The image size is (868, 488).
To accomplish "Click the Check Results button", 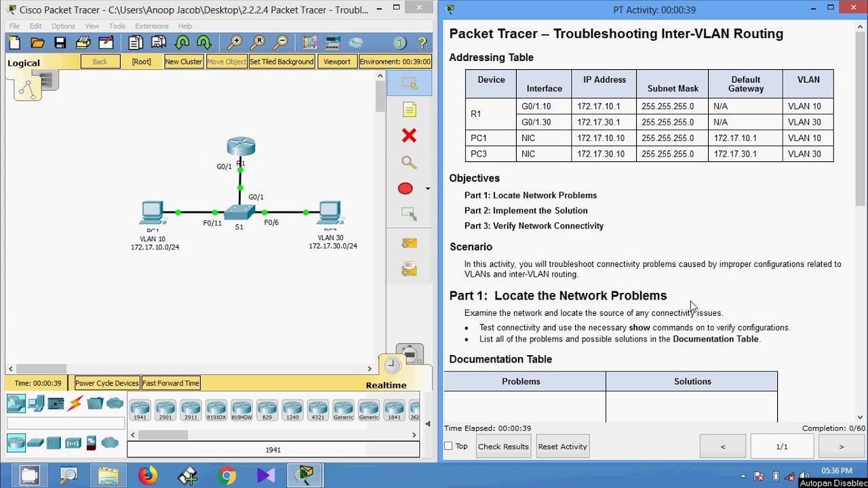I will [503, 447].
